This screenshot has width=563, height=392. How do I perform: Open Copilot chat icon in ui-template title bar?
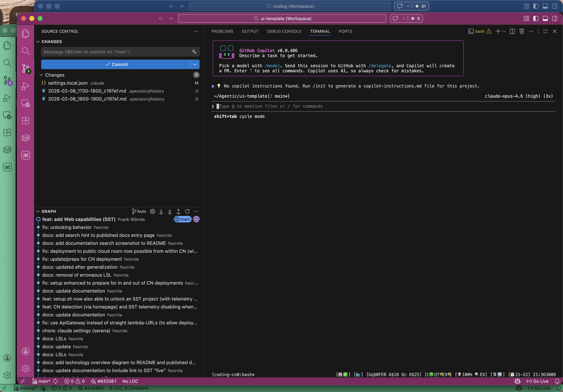point(396,18)
